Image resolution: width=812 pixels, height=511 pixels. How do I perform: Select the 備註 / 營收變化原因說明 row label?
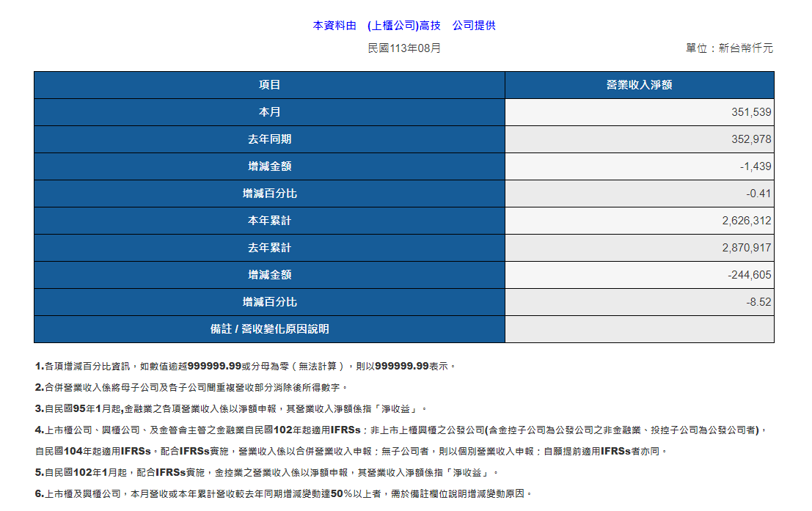[x=269, y=328]
